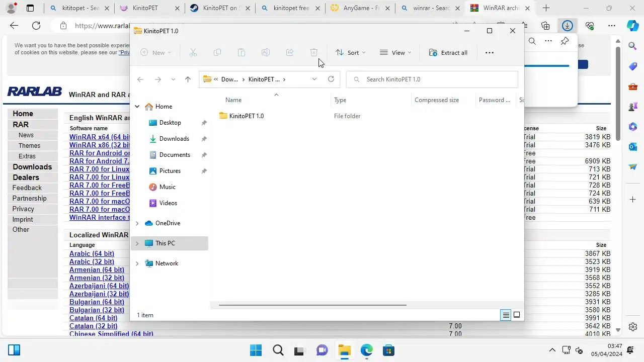Open the 'Arabic (64 bit)' download link
This screenshot has height=362, width=644.
coord(92,253)
